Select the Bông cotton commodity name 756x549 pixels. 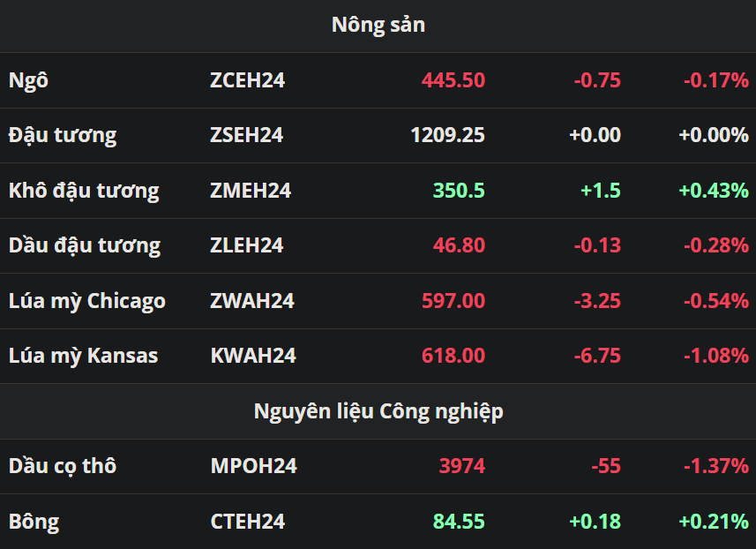coord(34,522)
